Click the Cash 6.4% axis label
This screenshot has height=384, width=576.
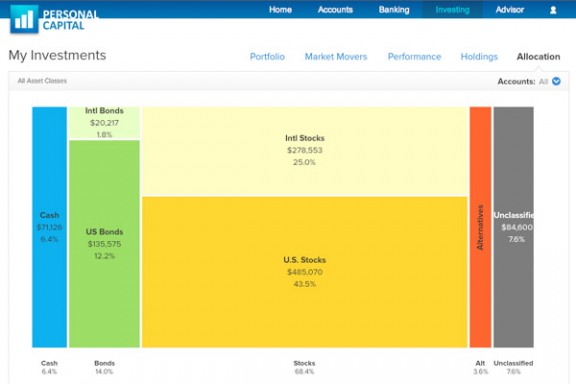click(49, 367)
